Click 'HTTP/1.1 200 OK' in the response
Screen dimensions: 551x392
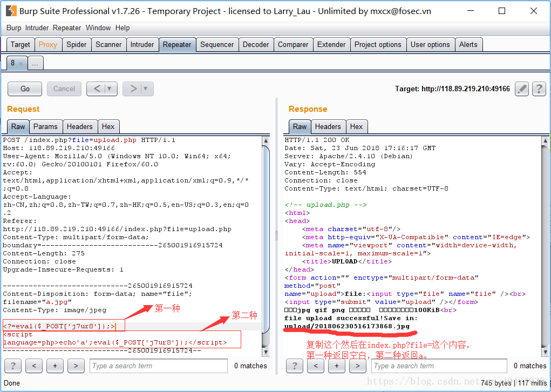[317, 140]
